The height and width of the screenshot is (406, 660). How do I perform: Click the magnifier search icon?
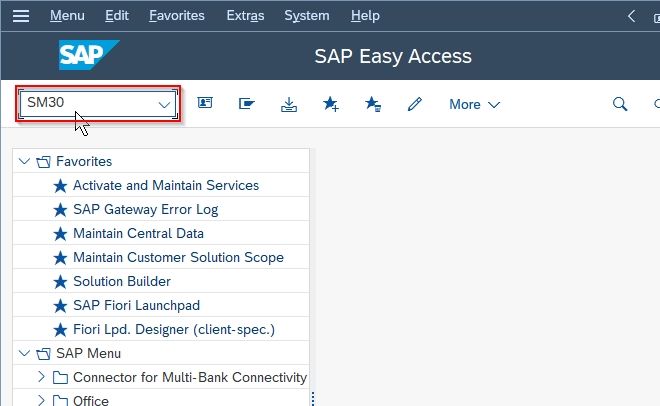[x=620, y=104]
